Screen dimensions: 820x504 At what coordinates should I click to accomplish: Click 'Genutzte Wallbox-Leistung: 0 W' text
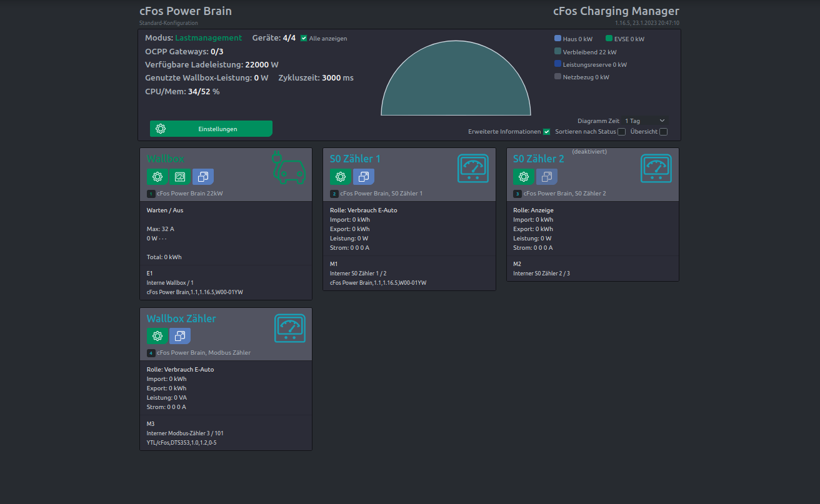click(207, 78)
